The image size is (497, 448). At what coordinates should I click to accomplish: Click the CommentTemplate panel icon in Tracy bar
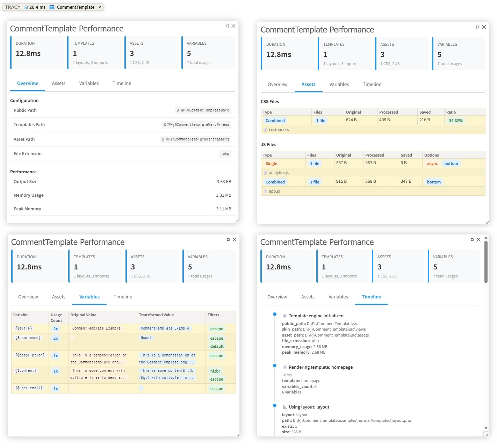tap(52, 7)
